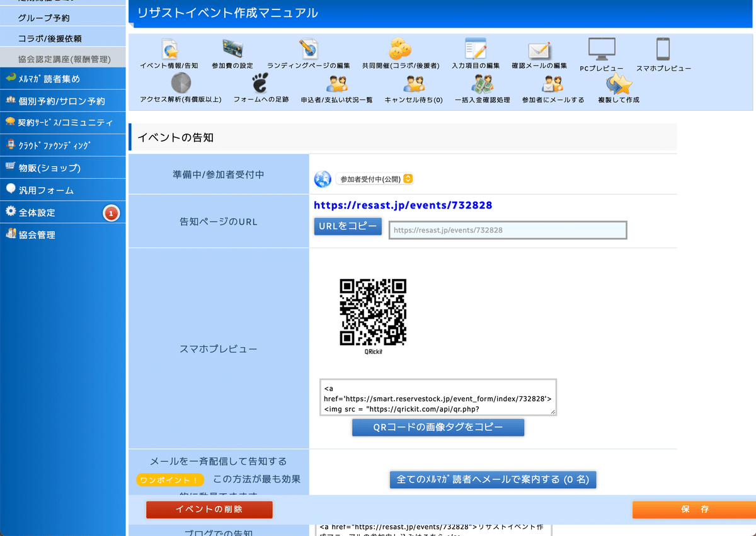Select クラウドファンディング in sidebar
This screenshot has width=756, height=536.
click(x=63, y=145)
